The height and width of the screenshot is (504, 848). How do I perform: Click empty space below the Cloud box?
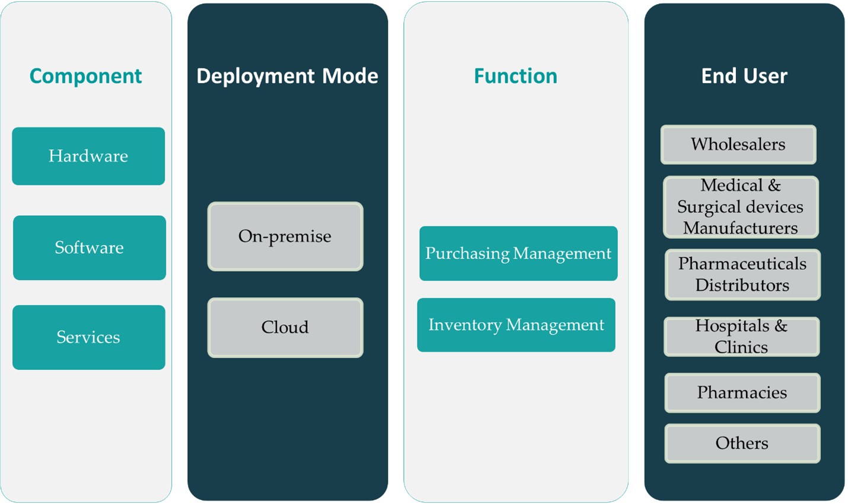288,427
